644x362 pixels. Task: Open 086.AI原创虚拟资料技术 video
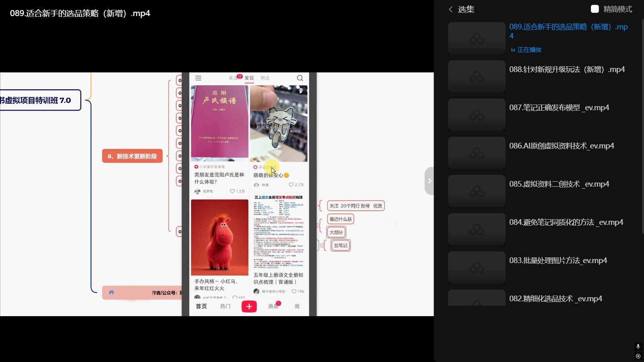point(561,146)
